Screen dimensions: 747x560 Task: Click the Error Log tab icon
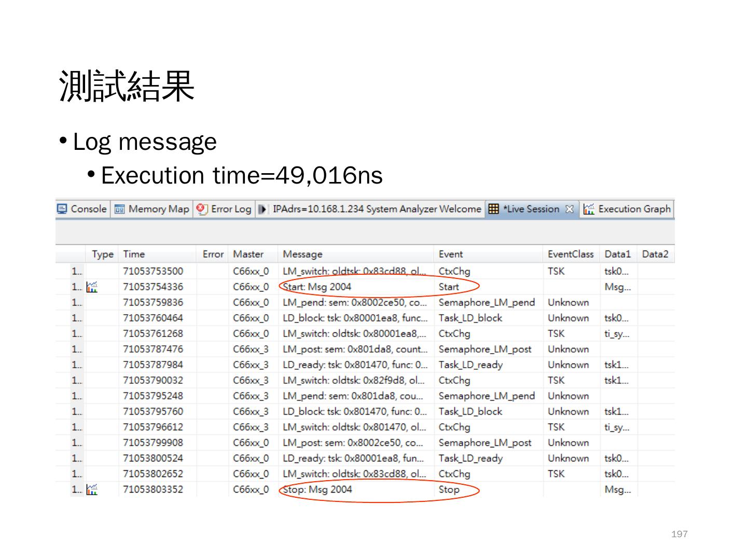point(202,209)
